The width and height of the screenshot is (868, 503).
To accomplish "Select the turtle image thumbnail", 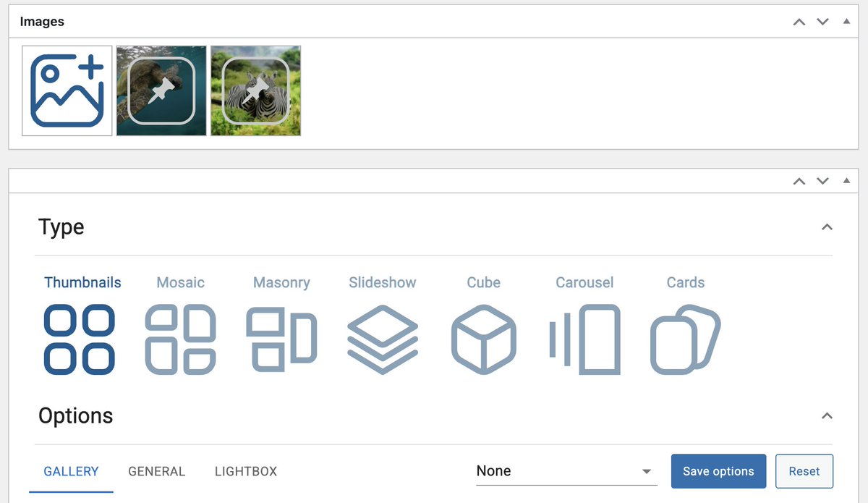I will (161, 90).
